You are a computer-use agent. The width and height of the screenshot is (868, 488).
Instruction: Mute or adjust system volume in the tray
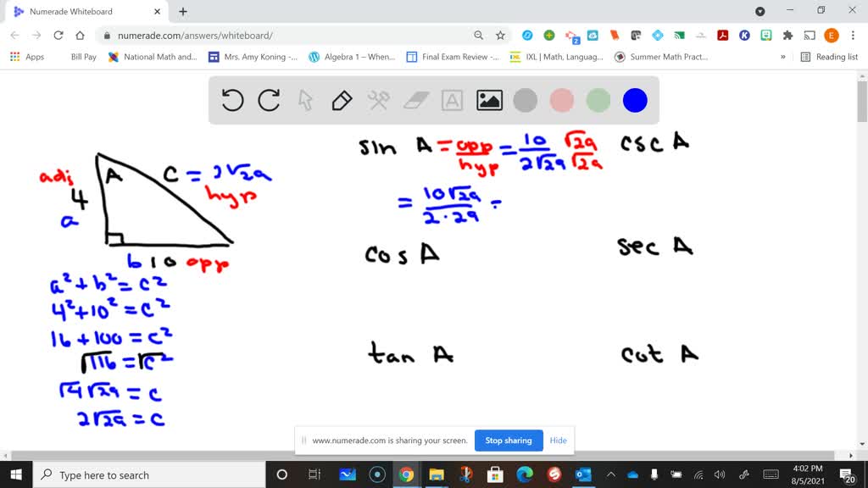(x=719, y=474)
